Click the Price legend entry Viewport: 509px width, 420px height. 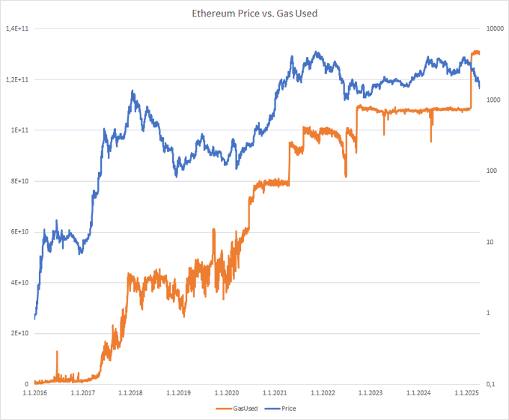pyautogui.click(x=281, y=408)
